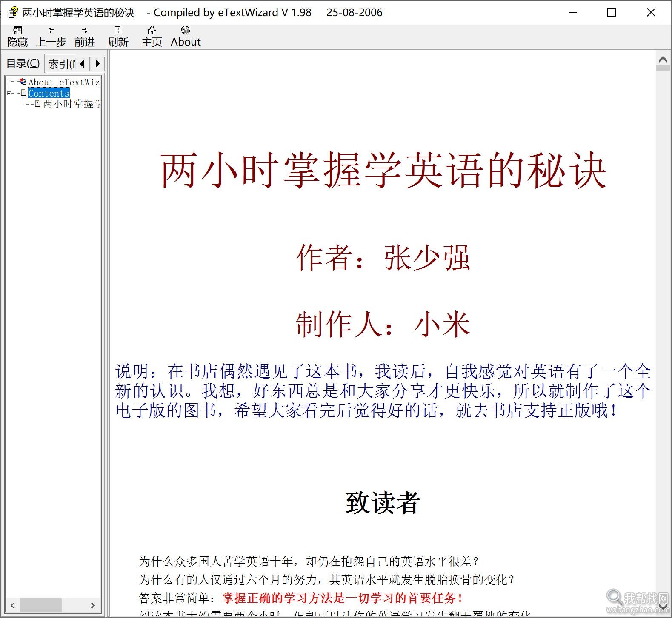Image resolution: width=672 pixels, height=618 pixels.
Task: Switch to the 目录(C) tab
Action: (23, 63)
